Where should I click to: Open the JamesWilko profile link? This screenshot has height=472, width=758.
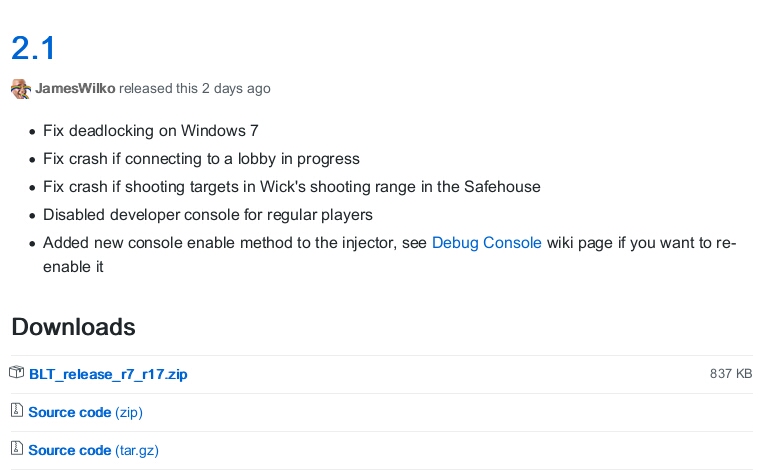click(x=75, y=89)
